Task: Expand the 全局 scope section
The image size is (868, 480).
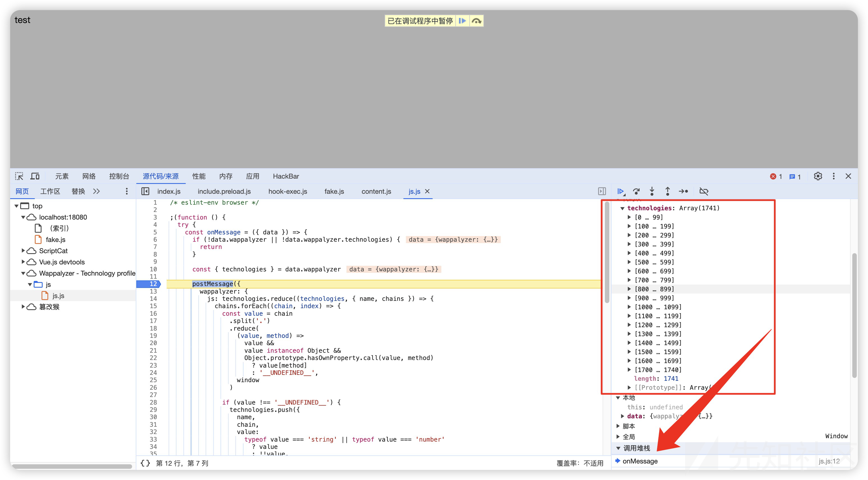Action: point(618,437)
